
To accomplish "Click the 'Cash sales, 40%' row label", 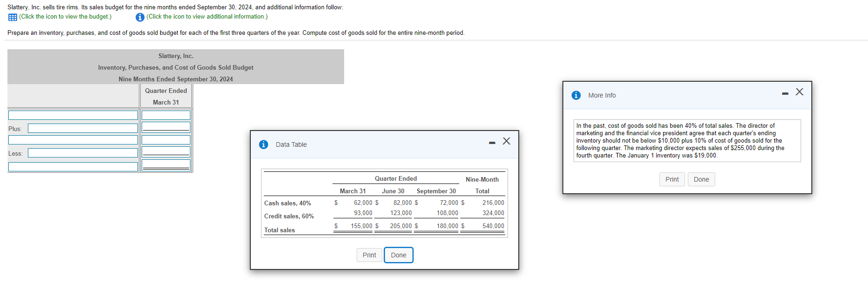I will tap(287, 203).
